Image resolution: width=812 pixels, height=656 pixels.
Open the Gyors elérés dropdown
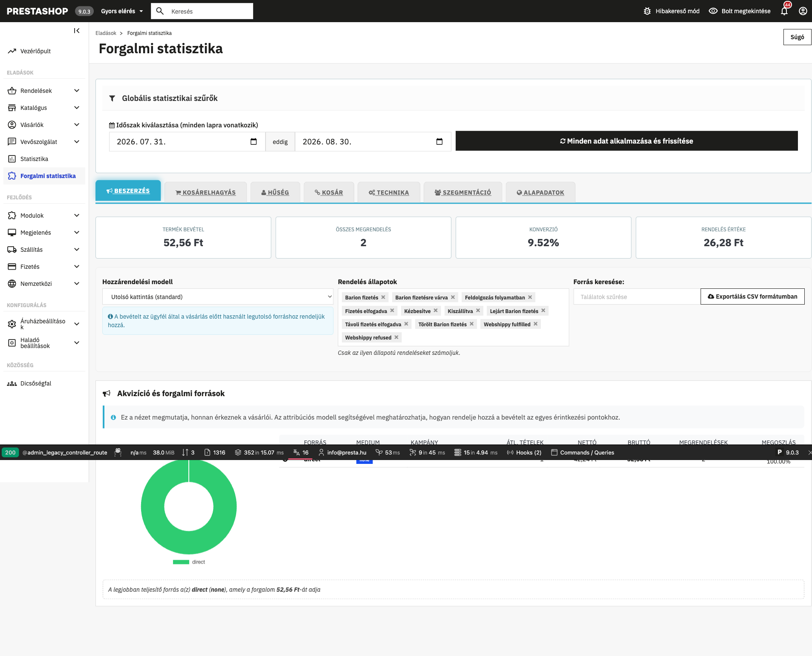122,11
